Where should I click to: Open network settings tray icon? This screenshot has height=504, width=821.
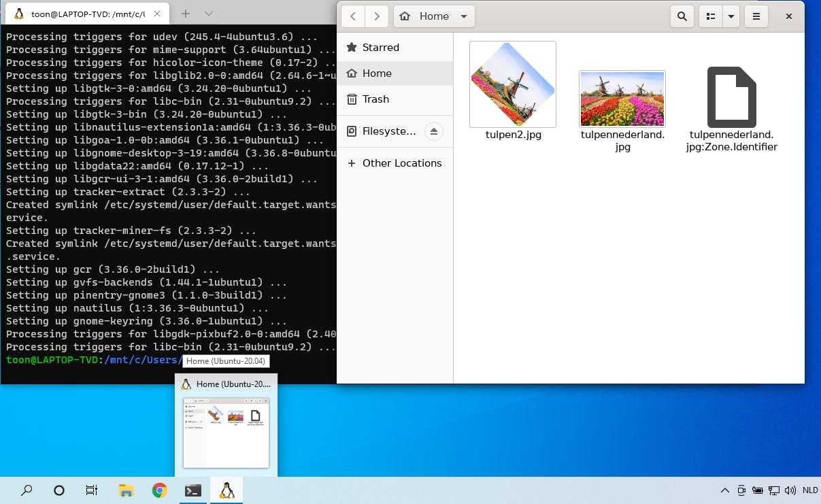pos(774,490)
